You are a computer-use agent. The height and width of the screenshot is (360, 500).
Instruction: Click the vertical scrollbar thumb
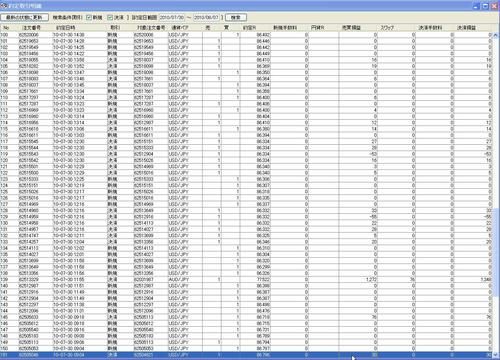(496, 252)
